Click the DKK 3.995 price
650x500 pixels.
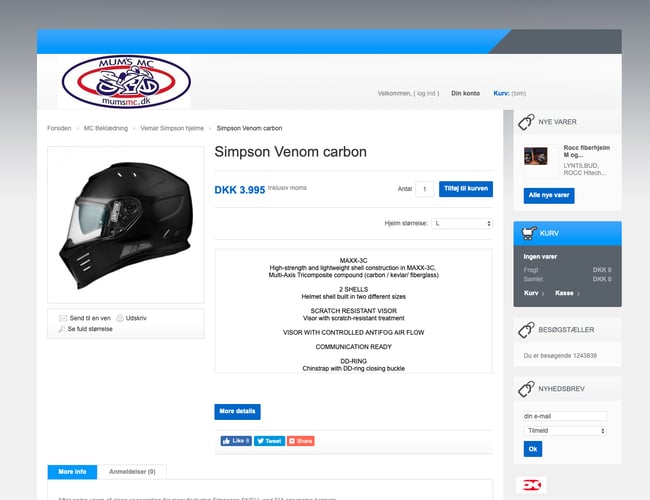tap(240, 190)
